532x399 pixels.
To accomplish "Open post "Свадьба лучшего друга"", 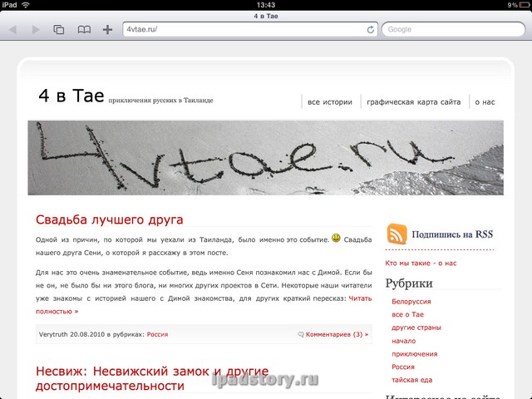I will click(109, 219).
